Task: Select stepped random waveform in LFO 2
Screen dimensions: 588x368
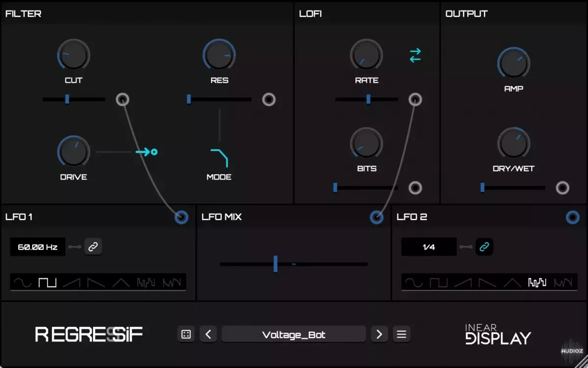Action: 537,282
